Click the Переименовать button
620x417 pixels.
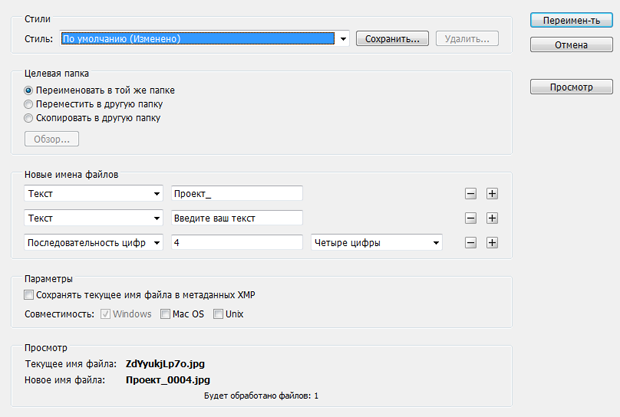(x=570, y=21)
